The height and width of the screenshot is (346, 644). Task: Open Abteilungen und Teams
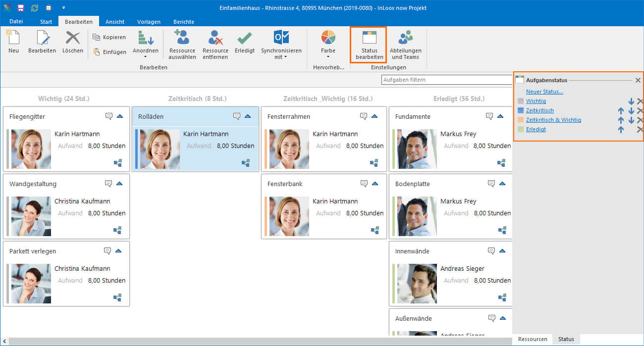(x=406, y=45)
